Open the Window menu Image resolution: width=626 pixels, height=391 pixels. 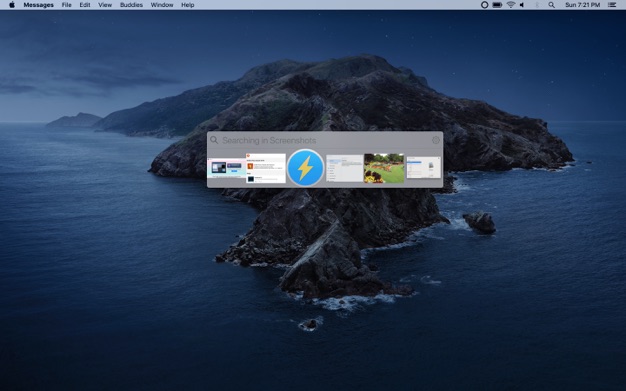[x=162, y=5]
